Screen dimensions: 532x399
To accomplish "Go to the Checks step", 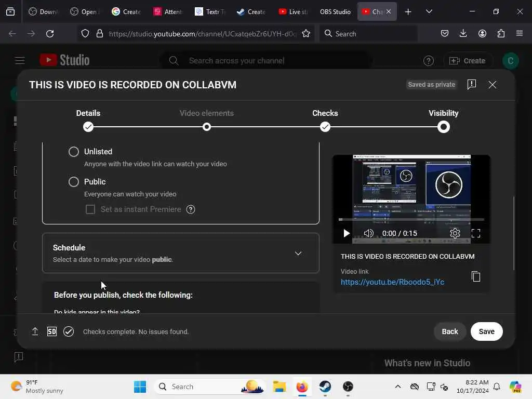I will (x=325, y=127).
